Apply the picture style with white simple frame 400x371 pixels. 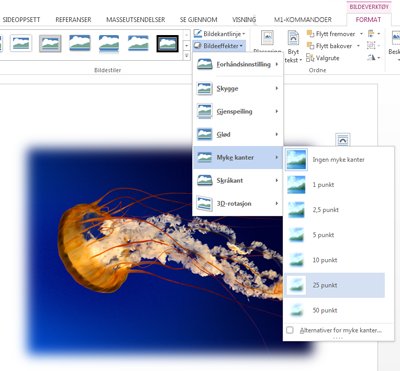pos(21,43)
